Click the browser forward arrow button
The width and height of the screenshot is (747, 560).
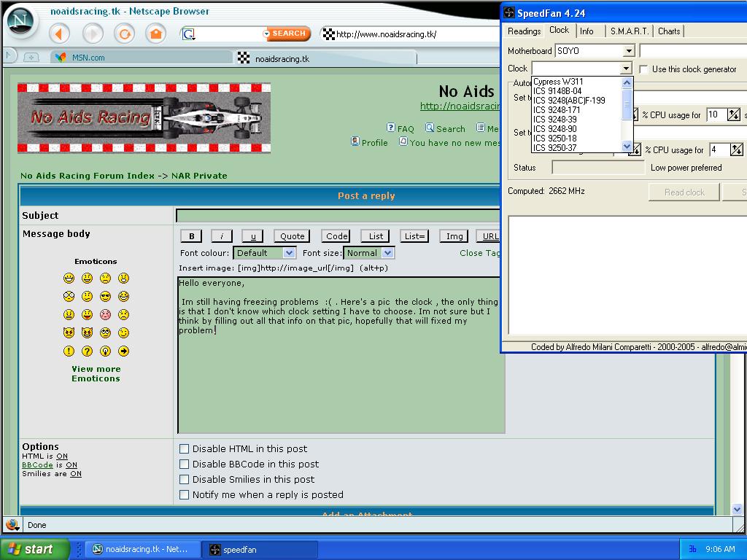click(93, 34)
